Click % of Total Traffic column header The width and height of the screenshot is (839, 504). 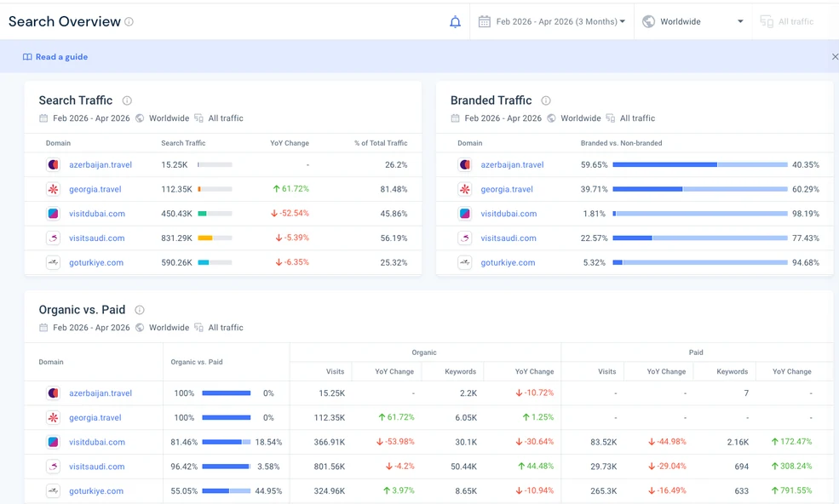[381, 143]
